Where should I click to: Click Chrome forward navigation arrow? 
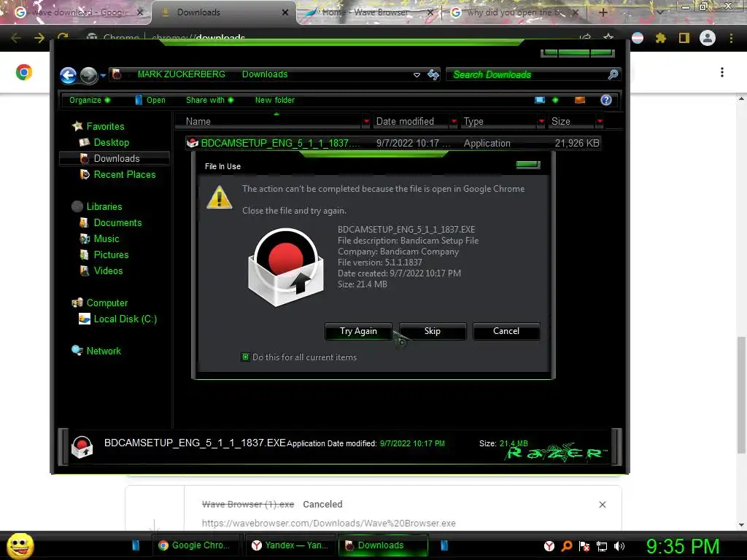pos(39,38)
